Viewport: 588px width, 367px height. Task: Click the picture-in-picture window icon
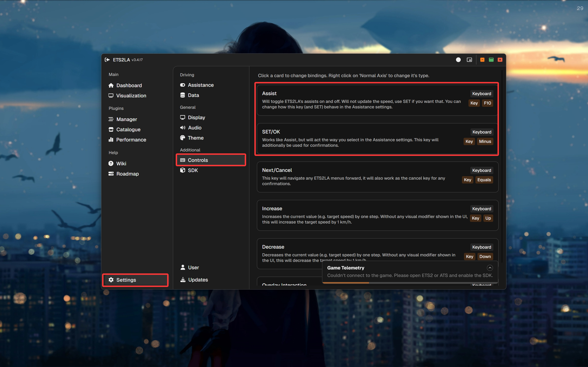tap(469, 60)
